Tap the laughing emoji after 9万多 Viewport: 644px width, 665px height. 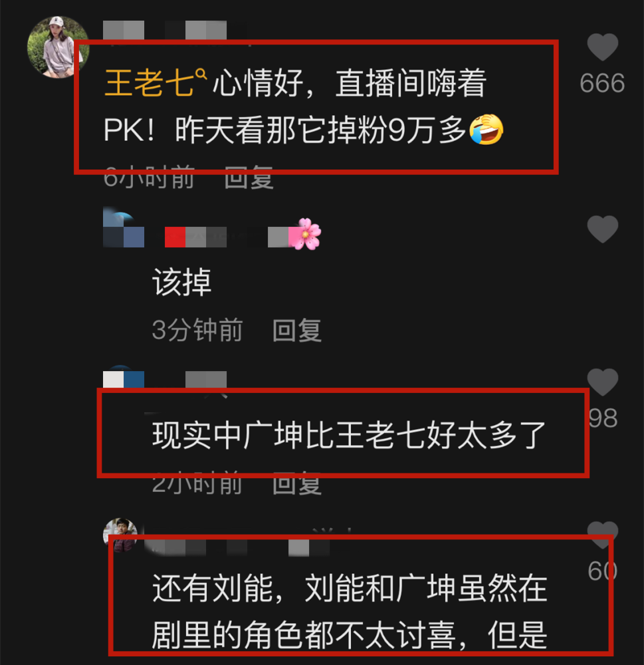(486, 130)
